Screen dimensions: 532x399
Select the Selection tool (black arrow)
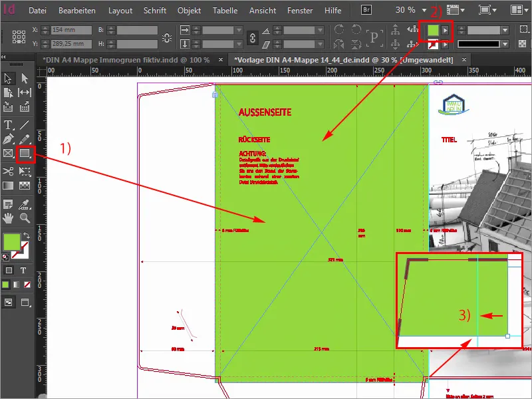(8, 78)
